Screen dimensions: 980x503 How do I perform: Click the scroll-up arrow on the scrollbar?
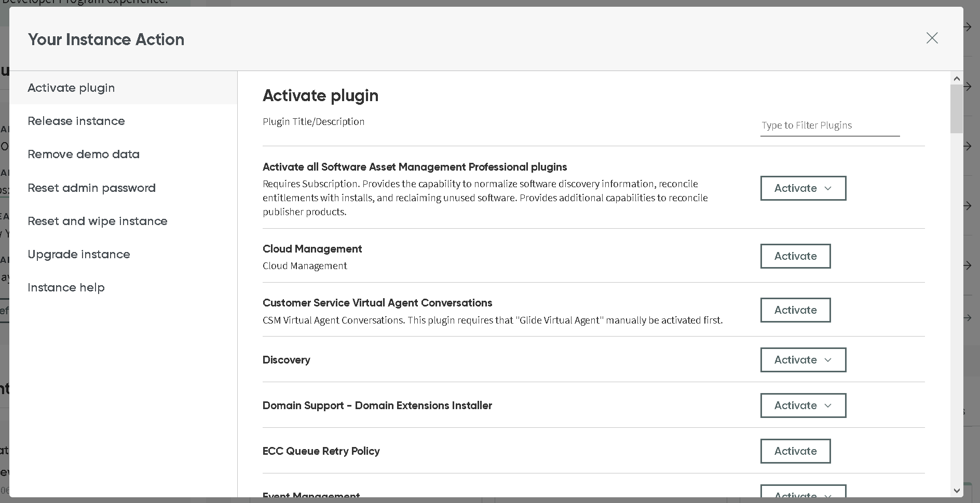[x=956, y=78]
